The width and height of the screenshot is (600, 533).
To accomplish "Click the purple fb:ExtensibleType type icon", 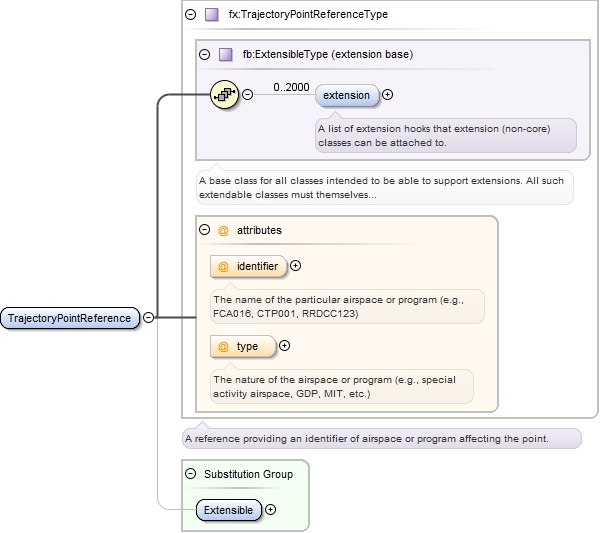I will 225,55.
